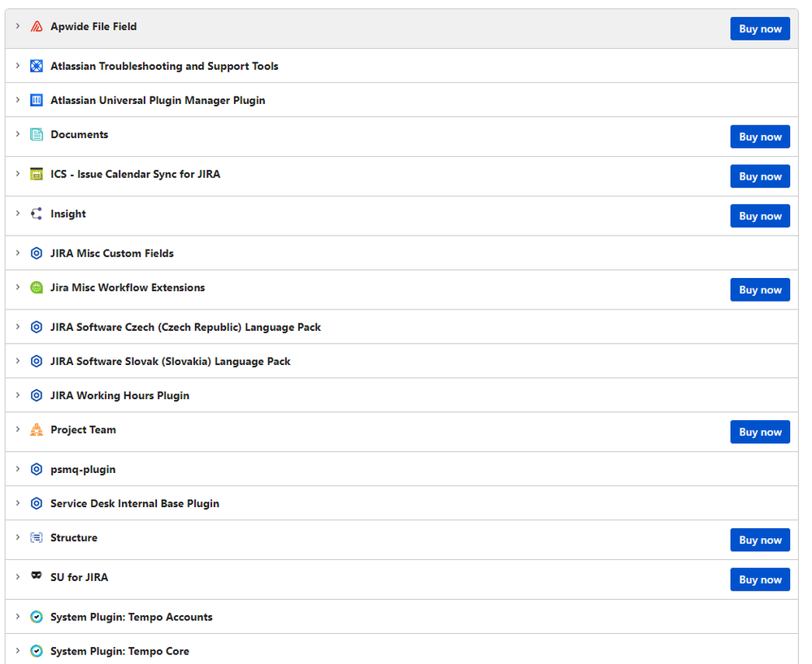Buy now for Jira Misc Workflow Extensions
This screenshot has height=664, width=812.
pos(760,290)
